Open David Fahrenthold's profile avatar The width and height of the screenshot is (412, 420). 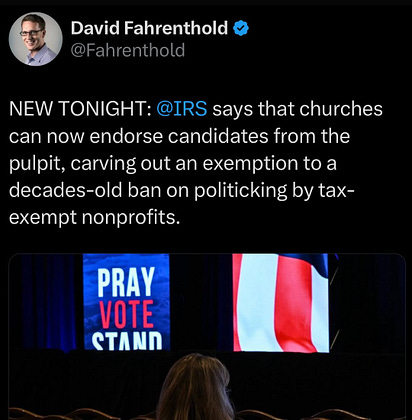pos(36,39)
